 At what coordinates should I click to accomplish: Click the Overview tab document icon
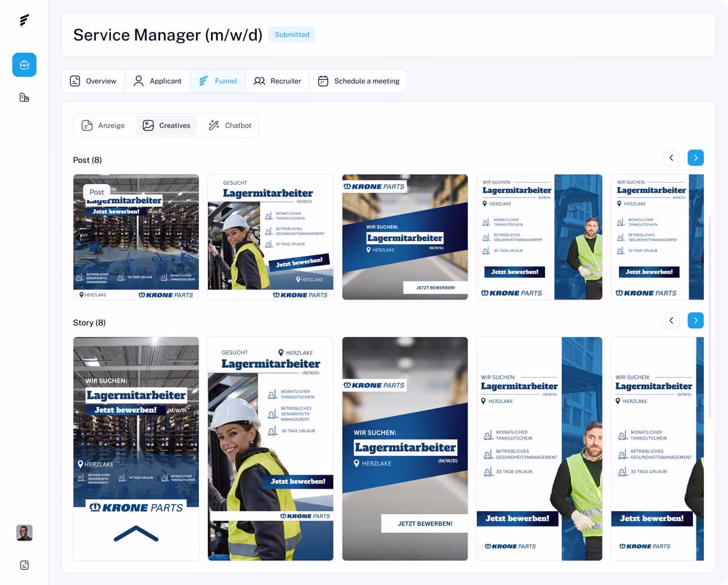(75, 81)
